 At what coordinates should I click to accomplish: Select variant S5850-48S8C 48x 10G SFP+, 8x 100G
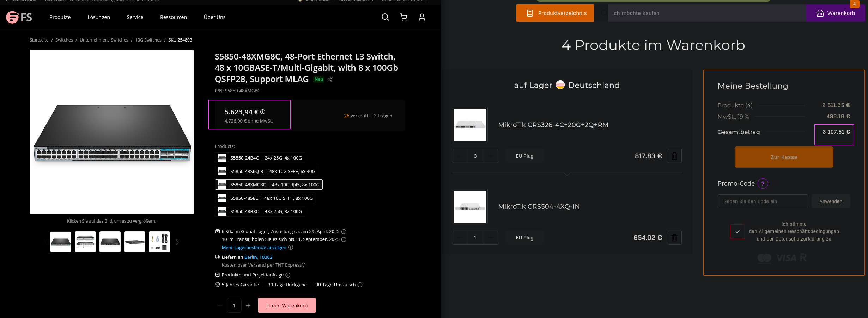tap(265, 198)
